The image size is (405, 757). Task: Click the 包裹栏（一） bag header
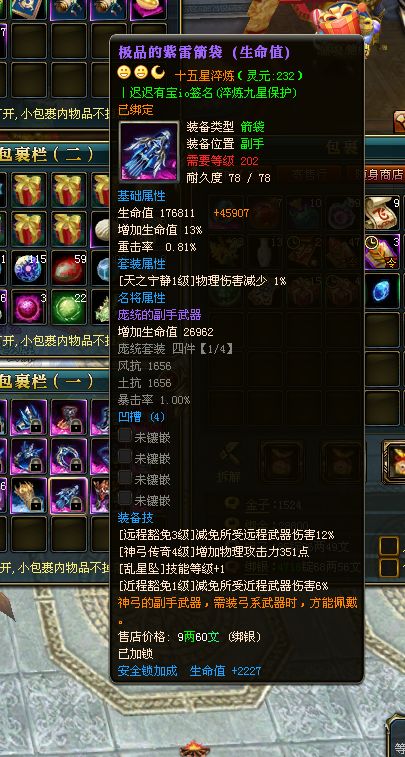point(47,381)
